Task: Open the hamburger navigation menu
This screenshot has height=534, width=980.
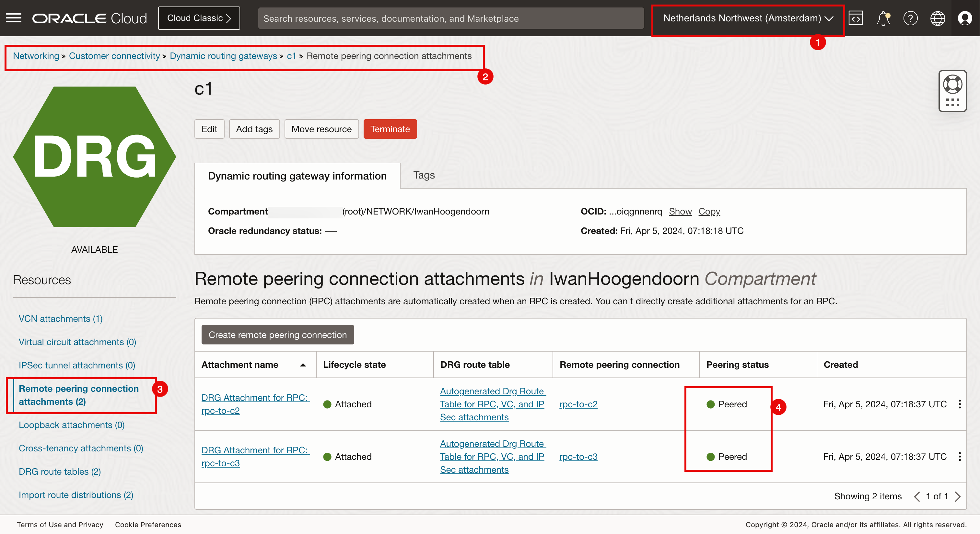Action: (x=14, y=18)
